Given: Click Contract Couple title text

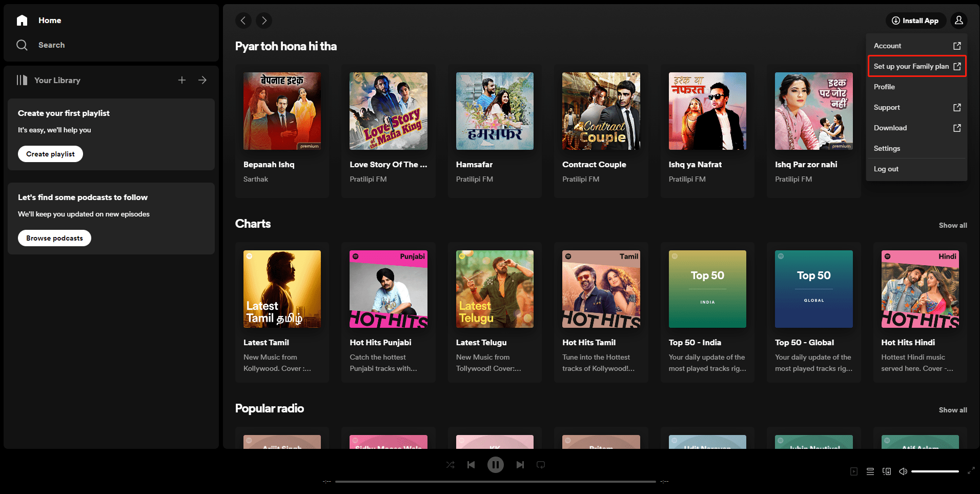Looking at the screenshot, I should (594, 165).
